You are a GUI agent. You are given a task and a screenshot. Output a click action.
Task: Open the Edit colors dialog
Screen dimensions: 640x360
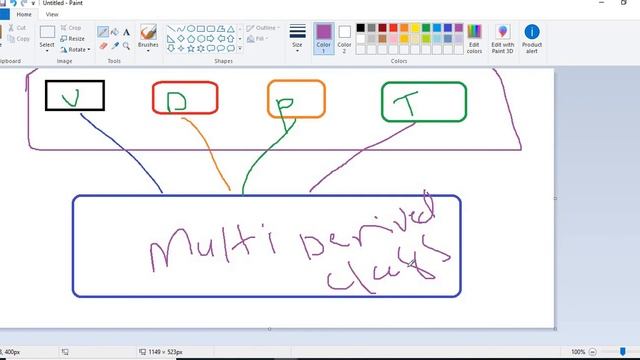tap(474, 39)
